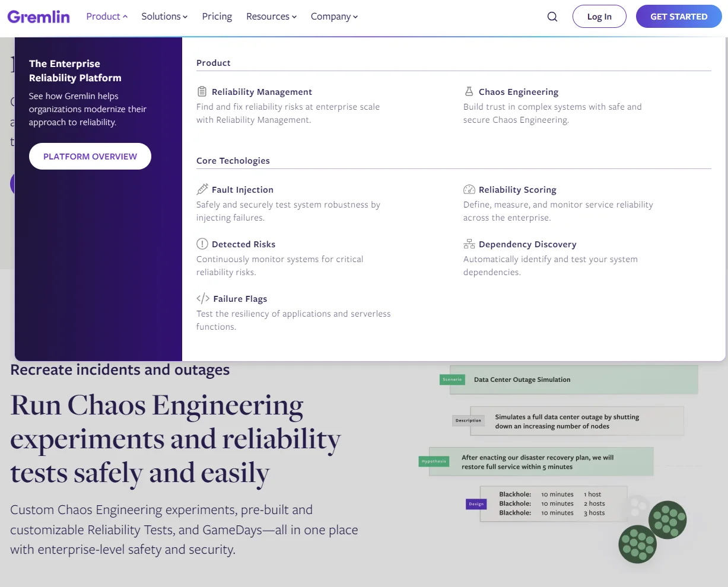Image resolution: width=728 pixels, height=587 pixels.
Task: Click the Chaos Engineering flask icon
Action: [x=469, y=91]
